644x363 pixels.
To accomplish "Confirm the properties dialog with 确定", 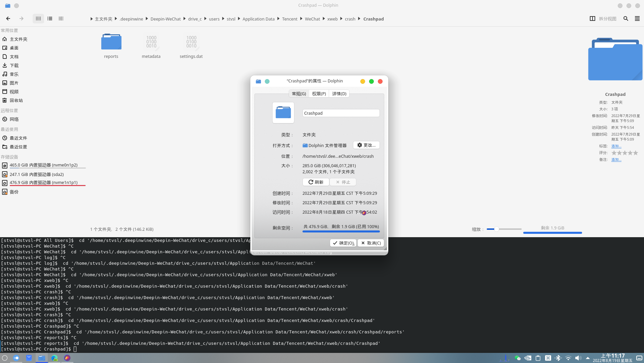I will pos(343,243).
